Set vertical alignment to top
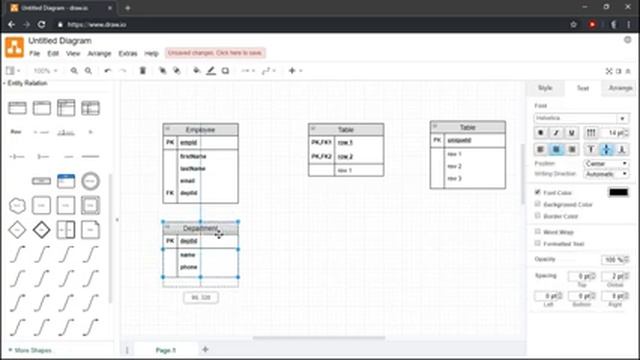The height and width of the screenshot is (360, 640). [x=591, y=150]
